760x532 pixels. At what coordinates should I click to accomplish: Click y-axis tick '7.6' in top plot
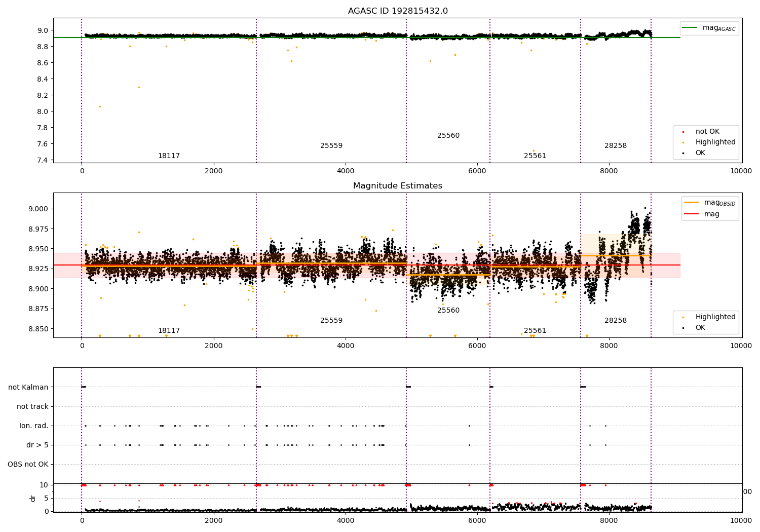(x=43, y=144)
